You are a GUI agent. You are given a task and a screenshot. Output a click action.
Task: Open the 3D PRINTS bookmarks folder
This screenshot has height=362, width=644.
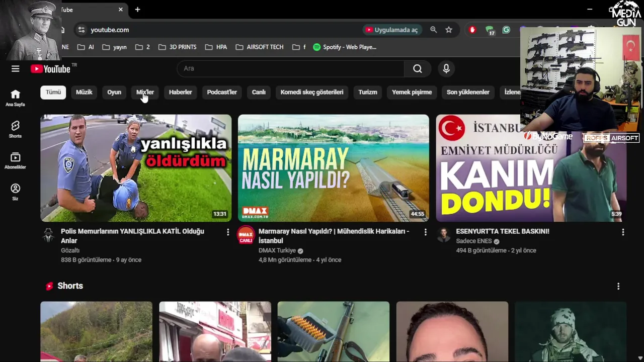[177, 47]
